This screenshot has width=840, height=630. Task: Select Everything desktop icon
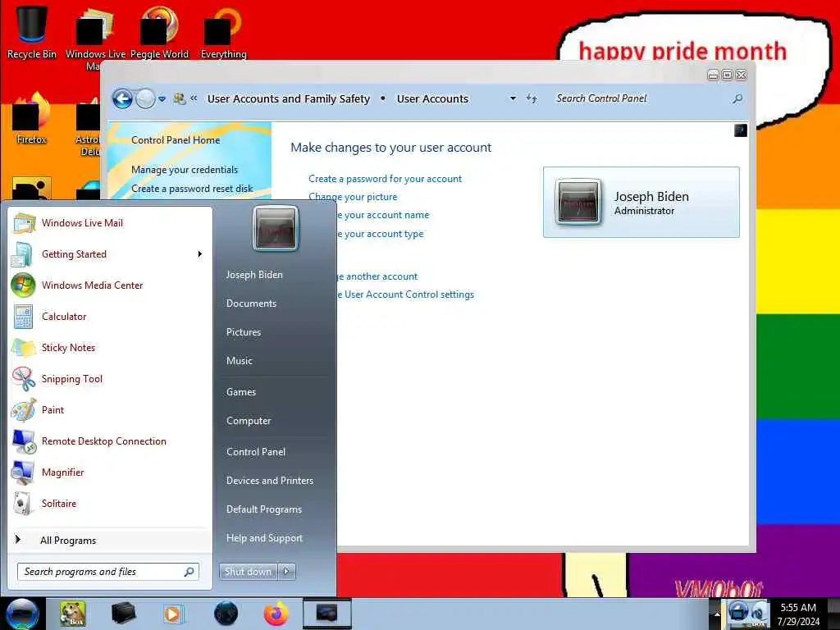pos(223,31)
